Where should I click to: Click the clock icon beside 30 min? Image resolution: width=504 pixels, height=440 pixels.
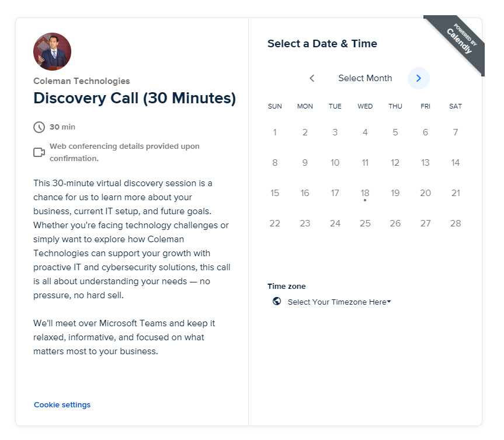pyautogui.click(x=39, y=127)
